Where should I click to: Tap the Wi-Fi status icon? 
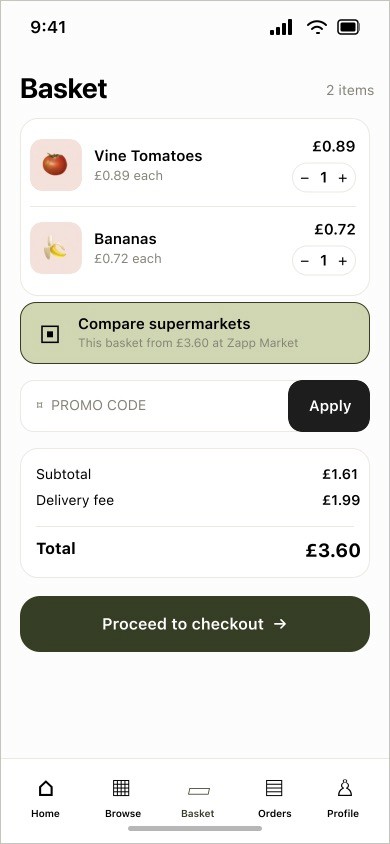coord(317,27)
